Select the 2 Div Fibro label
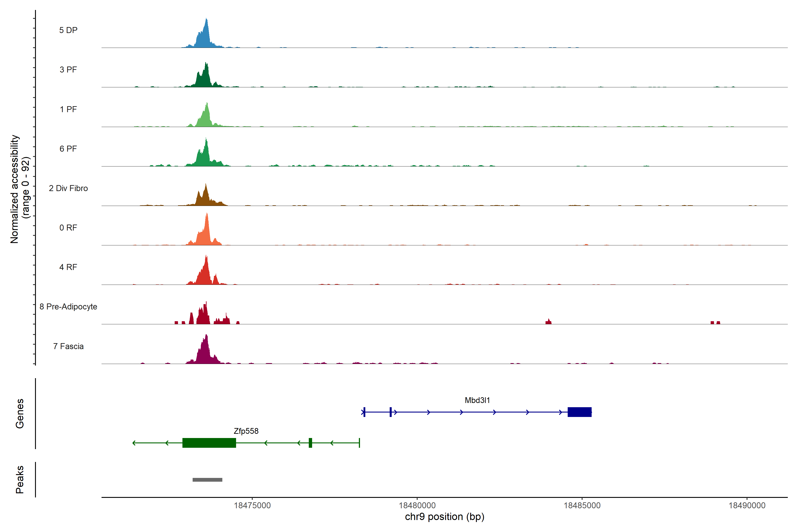Viewport: 798px width, 532px height. coord(68,188)
